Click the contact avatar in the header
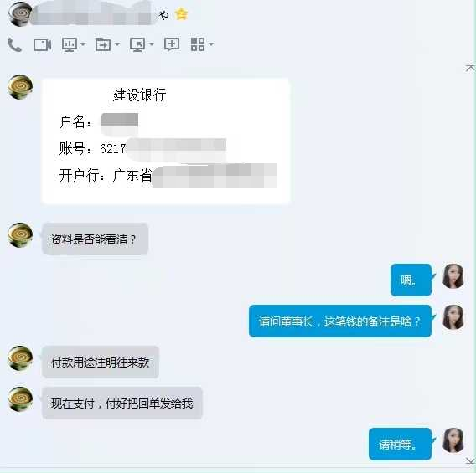The height and width of the screenshot is (473, 476). pos(20,14)
